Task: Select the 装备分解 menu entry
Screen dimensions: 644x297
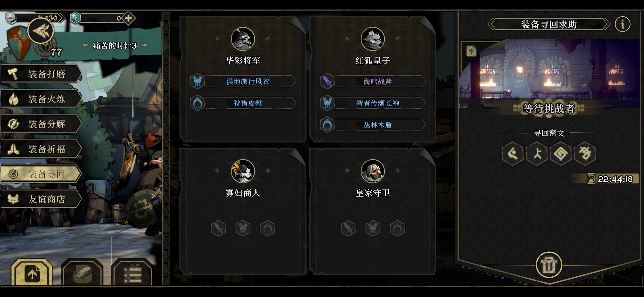Action: click(41, 124)
